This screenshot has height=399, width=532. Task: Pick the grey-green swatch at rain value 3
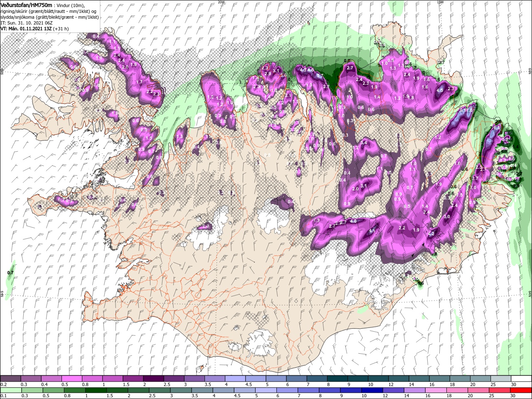coord(181,390)
